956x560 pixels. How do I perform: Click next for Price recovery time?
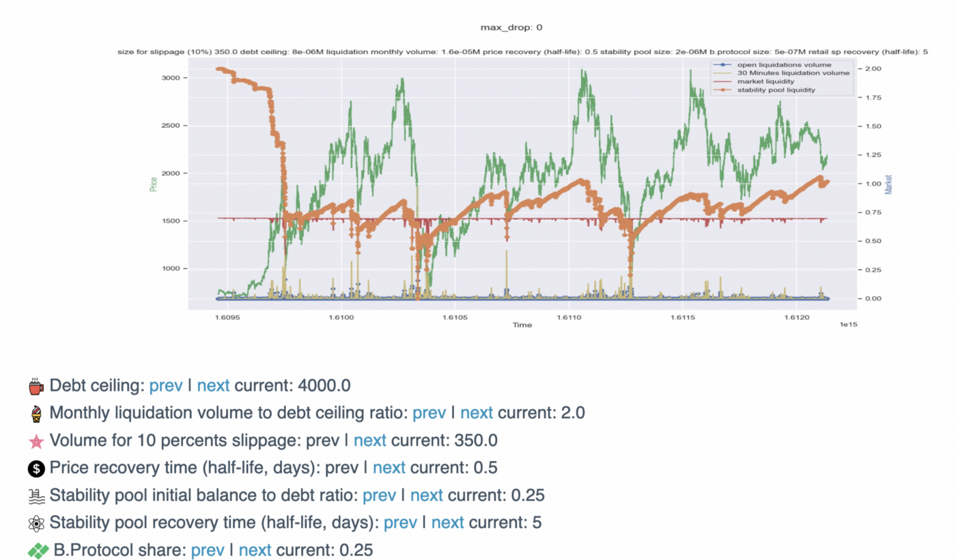[390, 467]
